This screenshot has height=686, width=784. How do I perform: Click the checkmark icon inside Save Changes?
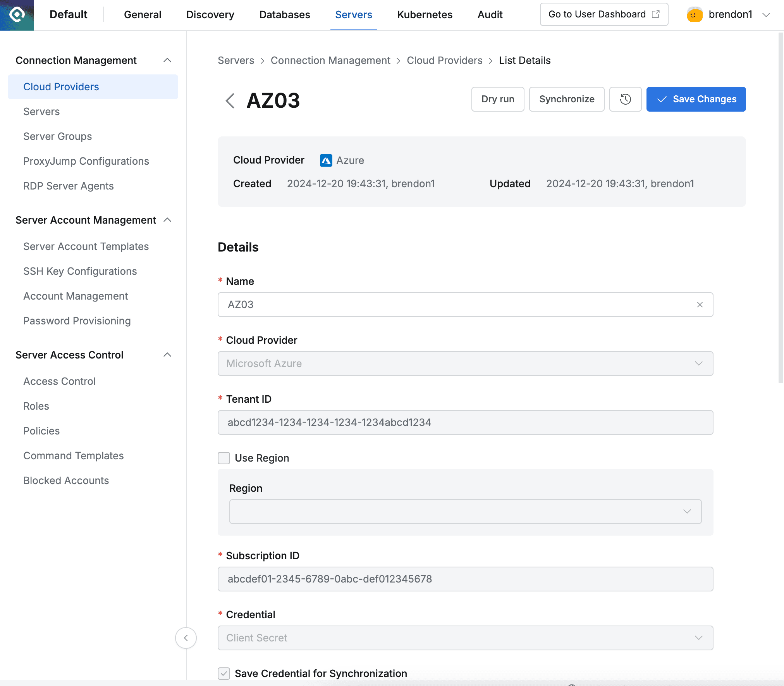tap(662, 99)
